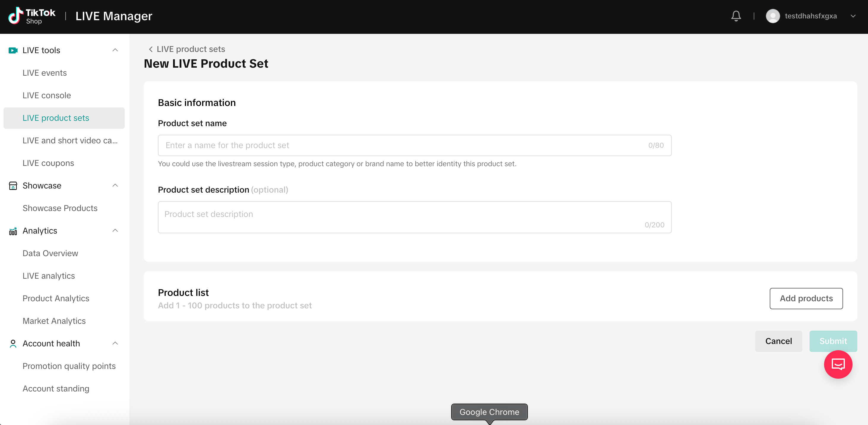Click the Showcase storefront icon

(13, 185)
